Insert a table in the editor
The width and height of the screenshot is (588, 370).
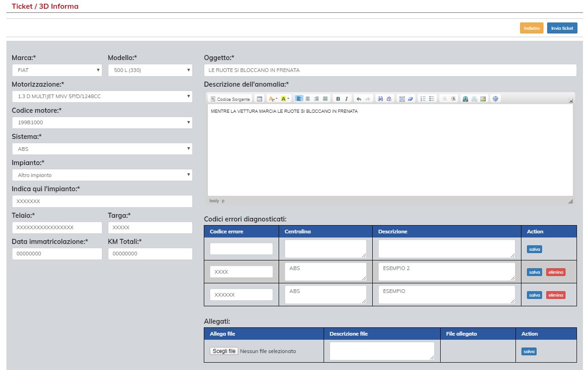tap(259, 99)
